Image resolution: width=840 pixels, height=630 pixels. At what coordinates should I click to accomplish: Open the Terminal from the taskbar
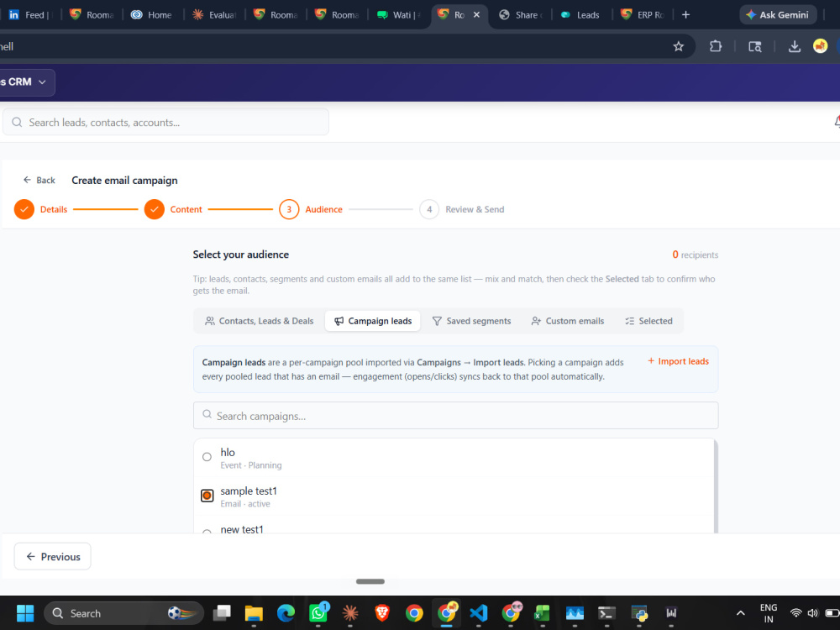click(606, 613)
